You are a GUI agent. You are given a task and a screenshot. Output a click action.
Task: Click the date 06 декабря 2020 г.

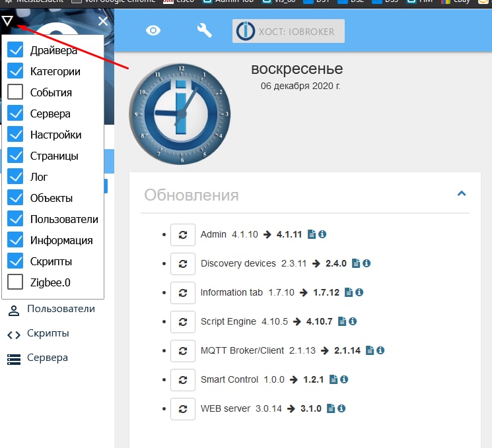pos(300,86)
